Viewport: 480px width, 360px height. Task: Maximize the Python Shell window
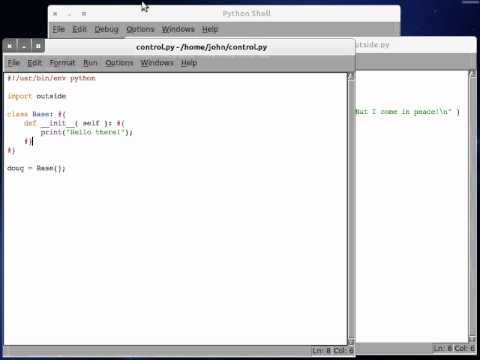pyautogui.click(x=84, y=14)
